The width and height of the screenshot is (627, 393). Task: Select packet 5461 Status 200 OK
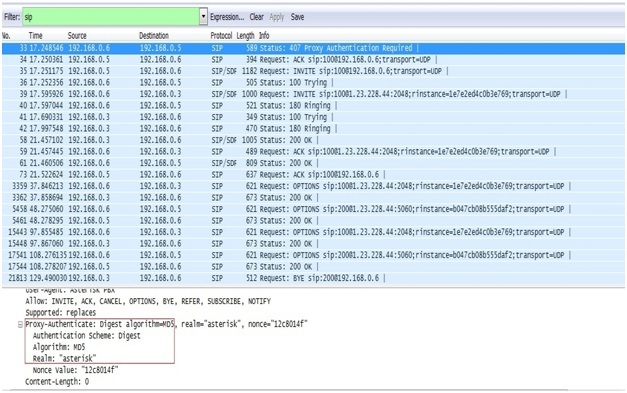313,221
